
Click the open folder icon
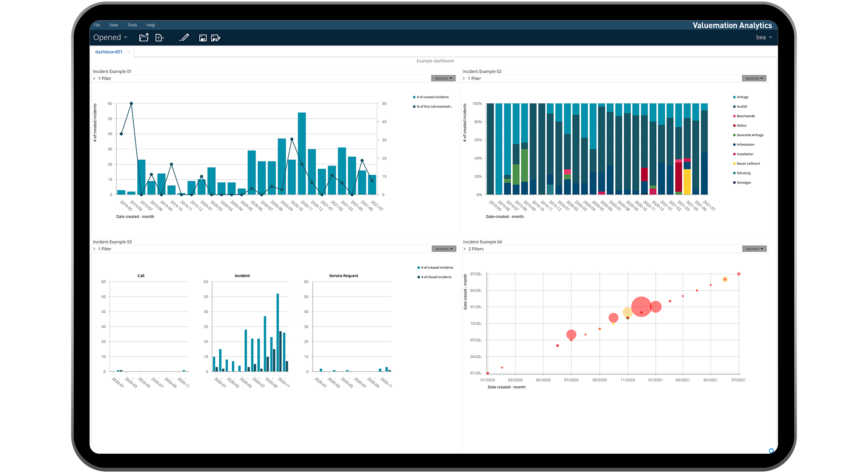144,38
